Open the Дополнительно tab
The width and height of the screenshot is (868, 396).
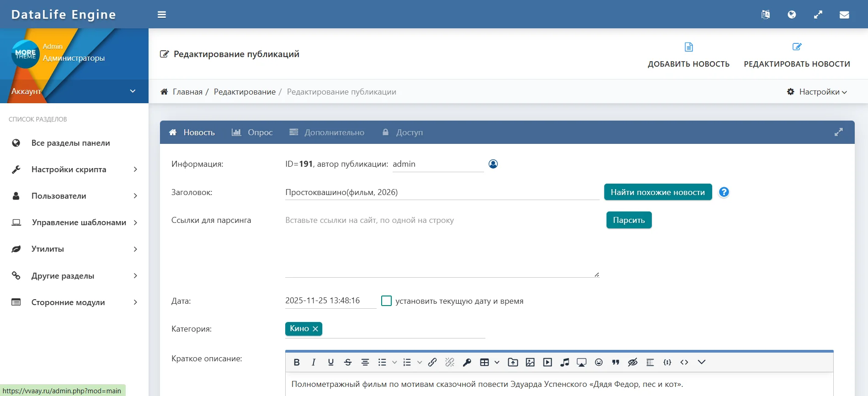pos(327,132)
